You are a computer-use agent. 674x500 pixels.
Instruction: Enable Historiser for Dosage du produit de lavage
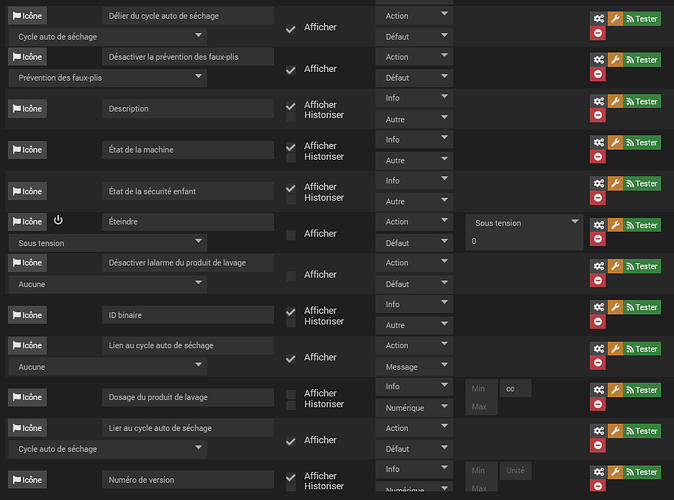291,405
